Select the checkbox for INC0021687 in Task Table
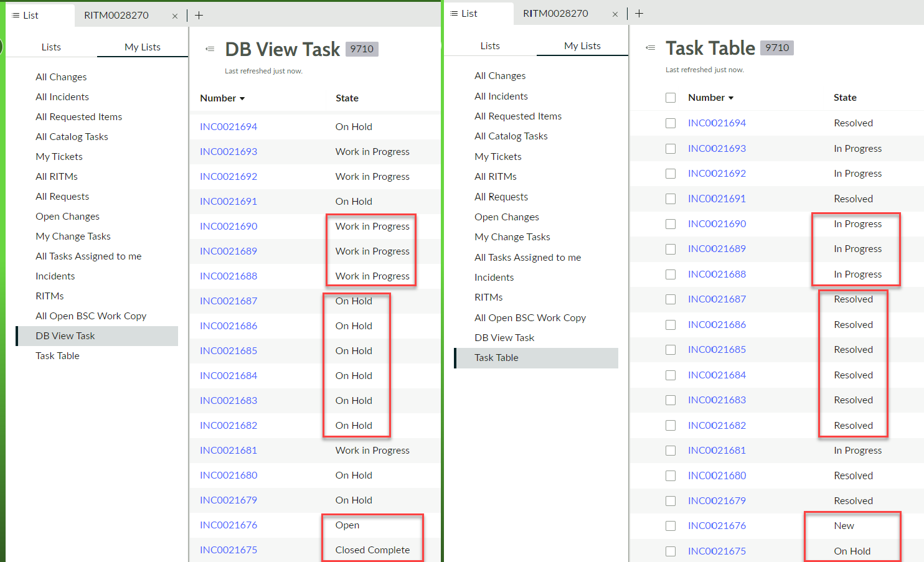This screenshot has width=924, height=562. pos(671,299)
